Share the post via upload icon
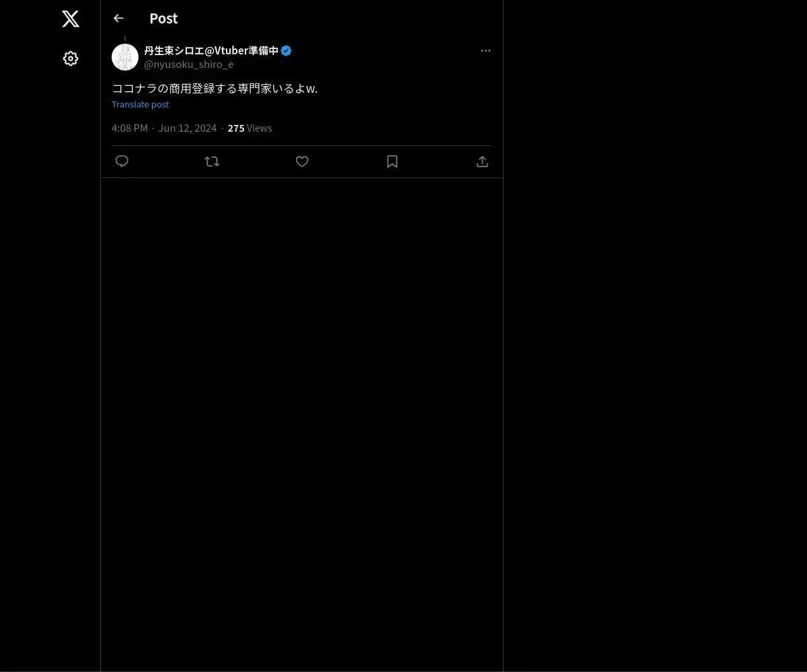Image resolution: width=807 pixels, height=672 pixels. tap(482, 161)
